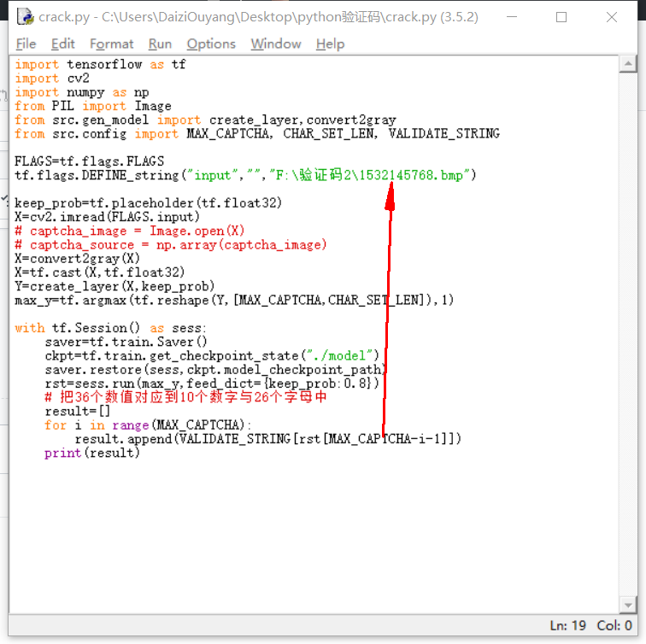Click the Chinese comment about 36个数值
The image size is (646, 644).
click(185, 398)
